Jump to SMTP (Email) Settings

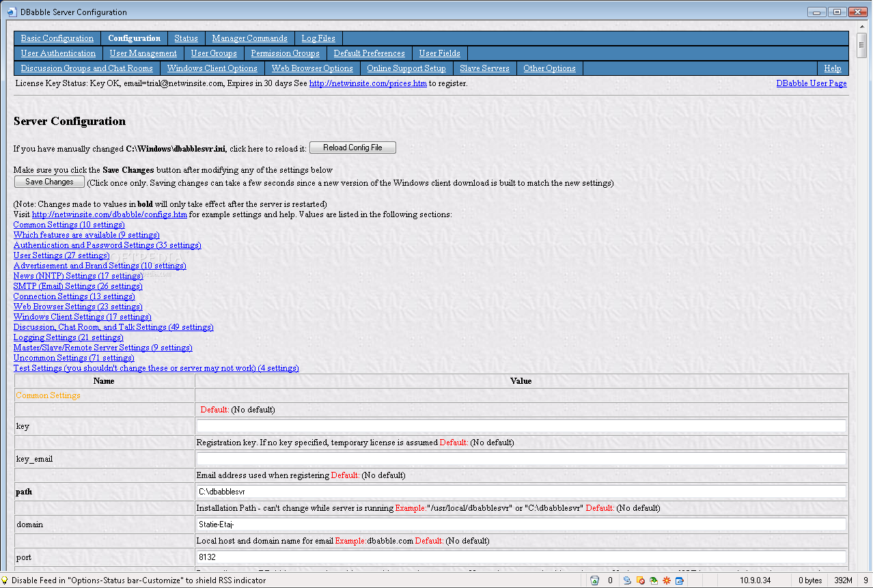coord(78,286)
